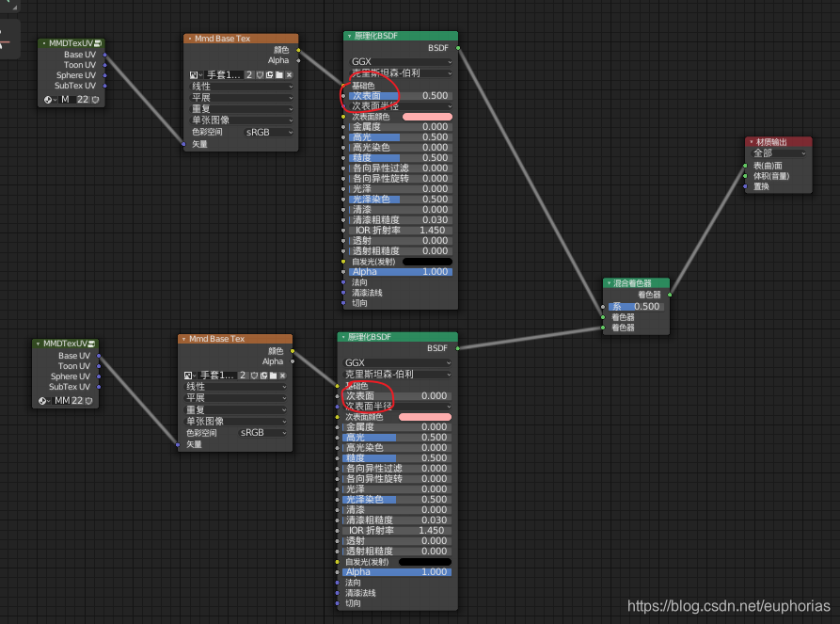Click user count 2 in upper Mmd Base Tex
840x624 pixels.
tap(249, 75)
